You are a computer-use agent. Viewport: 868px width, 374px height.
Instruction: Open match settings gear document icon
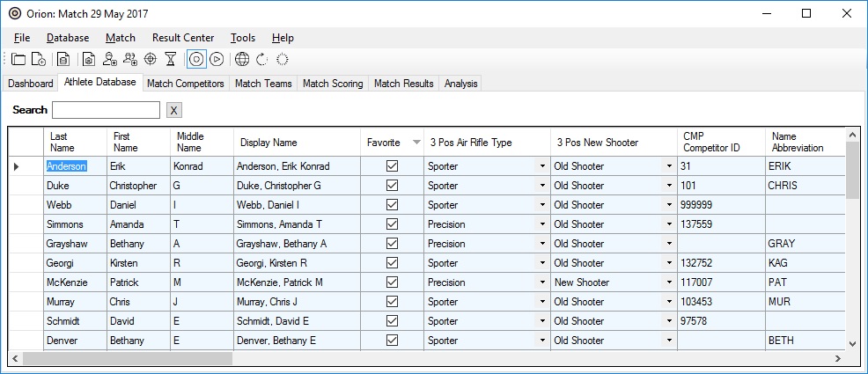(89, 59)
